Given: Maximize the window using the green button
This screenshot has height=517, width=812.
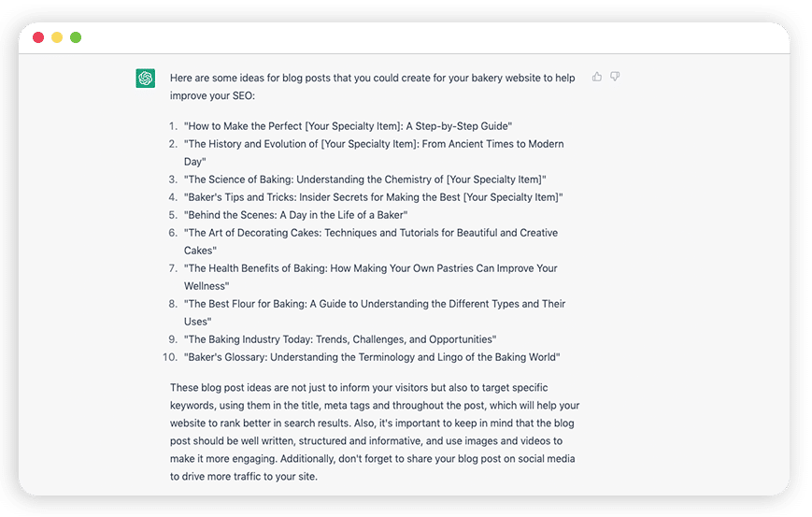Looking at the screenshot, I should [x=76, y=37].
